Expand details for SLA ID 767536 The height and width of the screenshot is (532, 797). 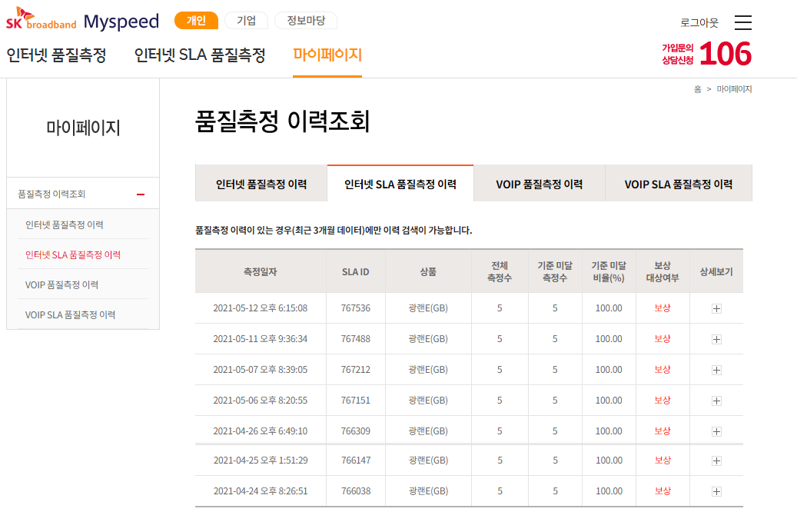716,308
